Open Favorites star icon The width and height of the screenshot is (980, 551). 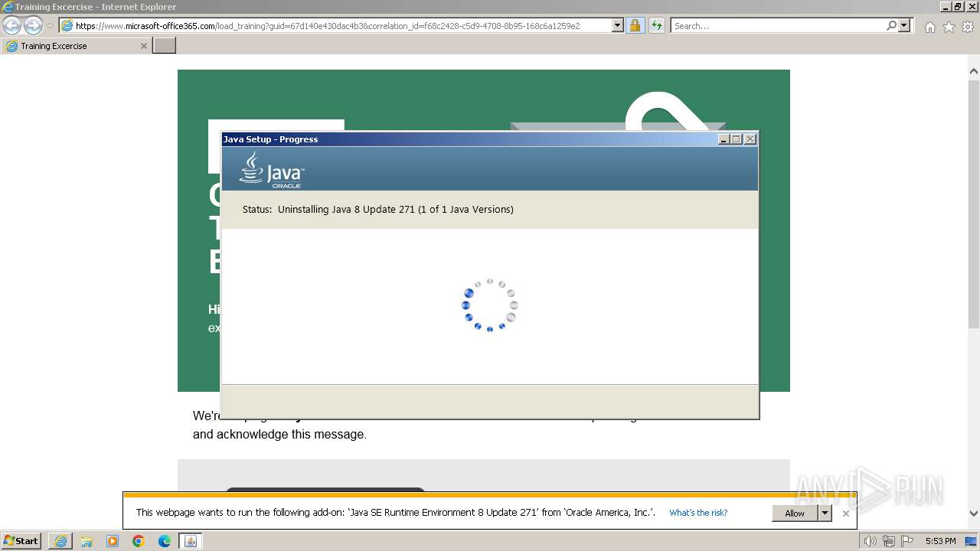[949, 27]
